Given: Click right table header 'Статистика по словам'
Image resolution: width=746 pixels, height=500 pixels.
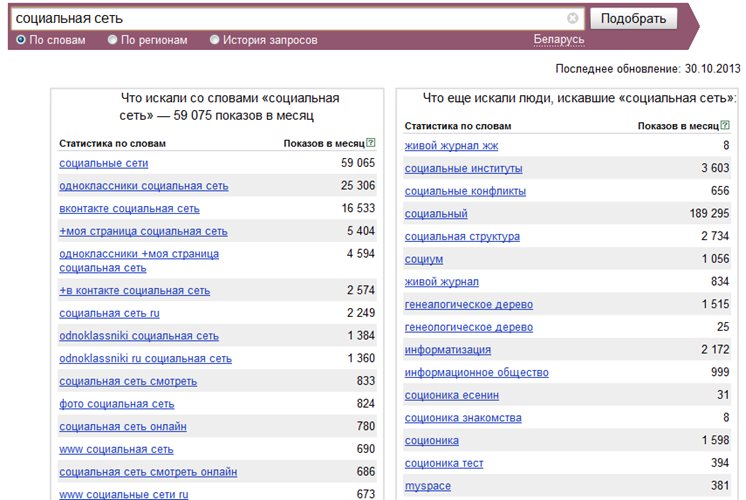Looking at the screenshot, I should (x=458, y=126).
